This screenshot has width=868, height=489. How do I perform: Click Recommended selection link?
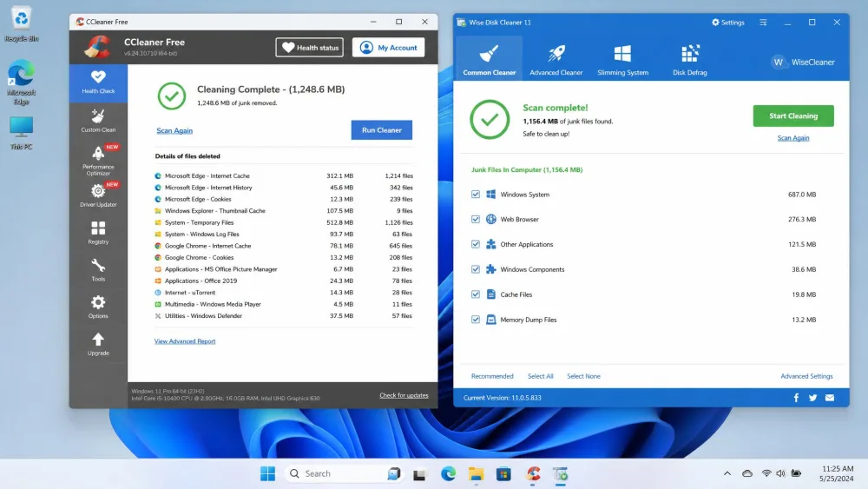point(492,376)
